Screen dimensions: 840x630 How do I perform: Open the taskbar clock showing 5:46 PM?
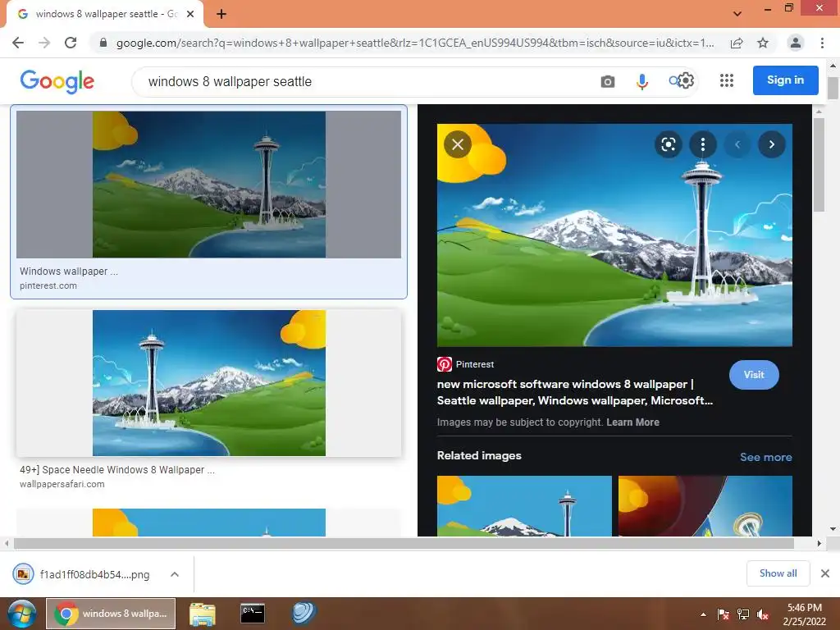[804, 614]
